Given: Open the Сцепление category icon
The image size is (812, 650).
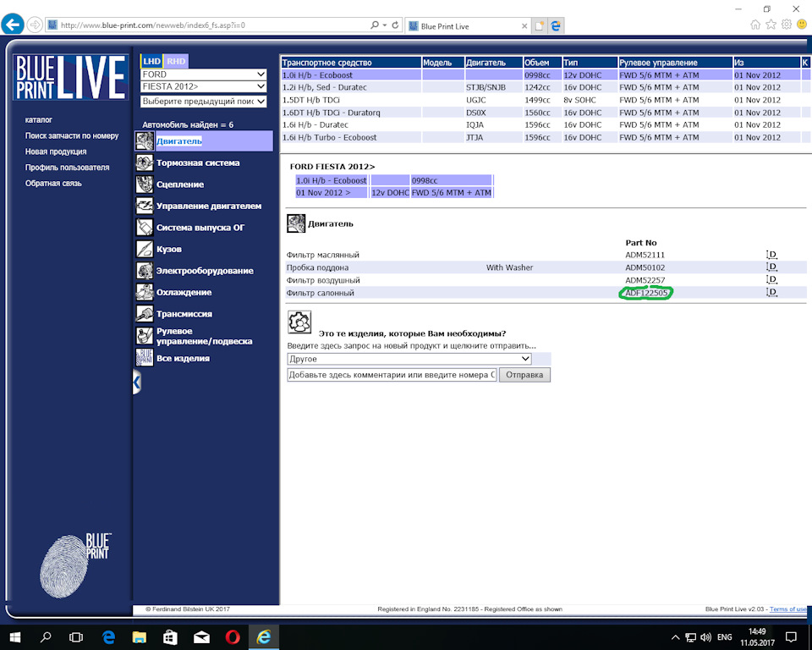Looking at the screenshot, I should point(145,184).
